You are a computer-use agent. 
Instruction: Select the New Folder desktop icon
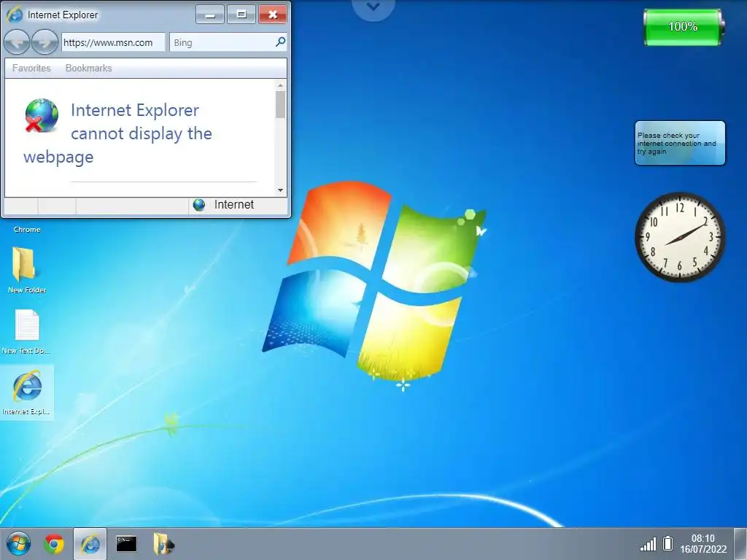click(x=26, y=270)
